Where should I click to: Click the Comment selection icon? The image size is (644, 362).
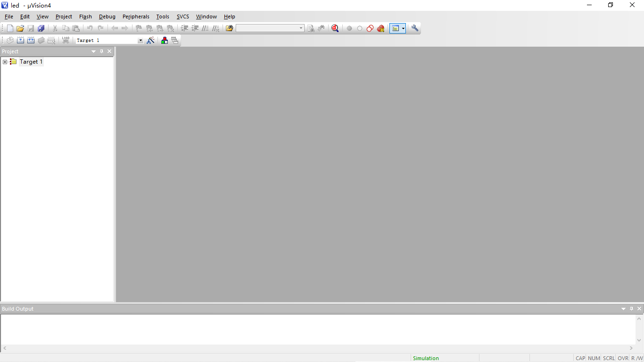tap(205, 28)
